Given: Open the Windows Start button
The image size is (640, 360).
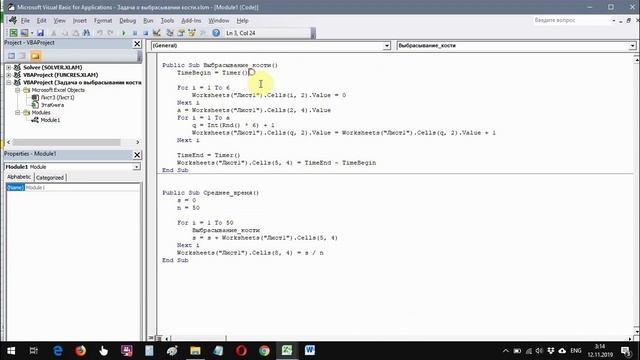Looking at the screenshot, I should pyautogui.click(x=11, y=351).
